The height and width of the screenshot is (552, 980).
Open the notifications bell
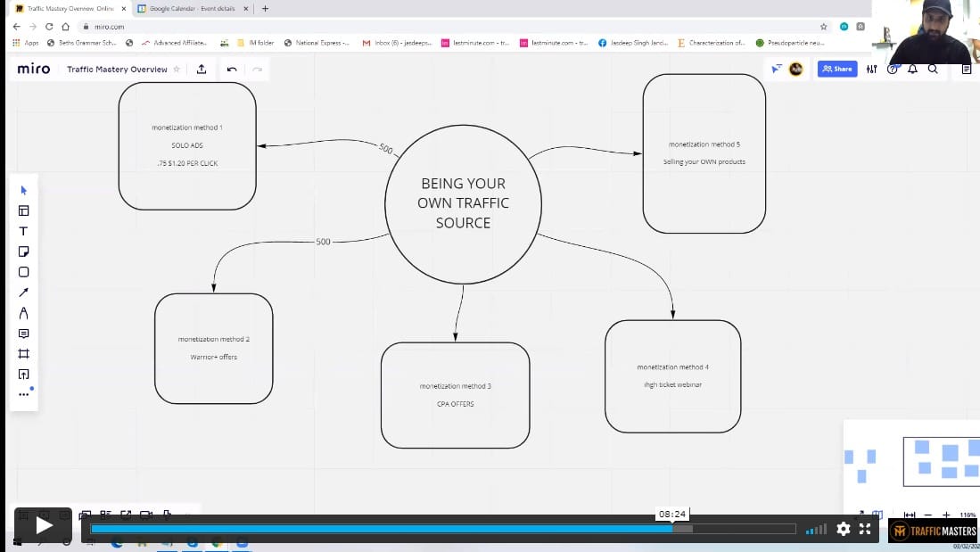[x=912, y=70]
